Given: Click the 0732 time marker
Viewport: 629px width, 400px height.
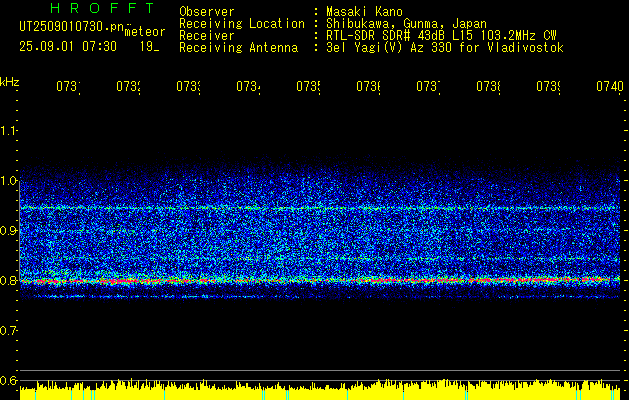Looking at the screenshot, I should 128,86.
